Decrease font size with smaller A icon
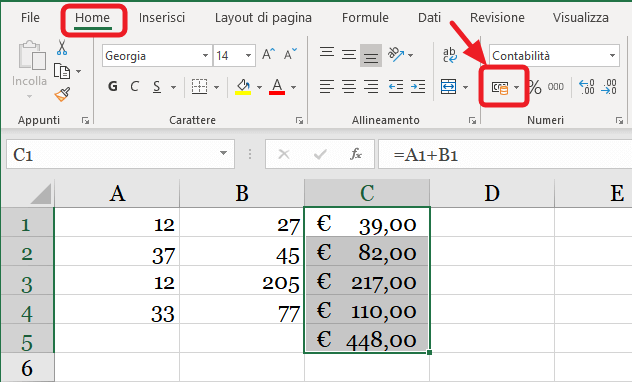 (290, 54)
